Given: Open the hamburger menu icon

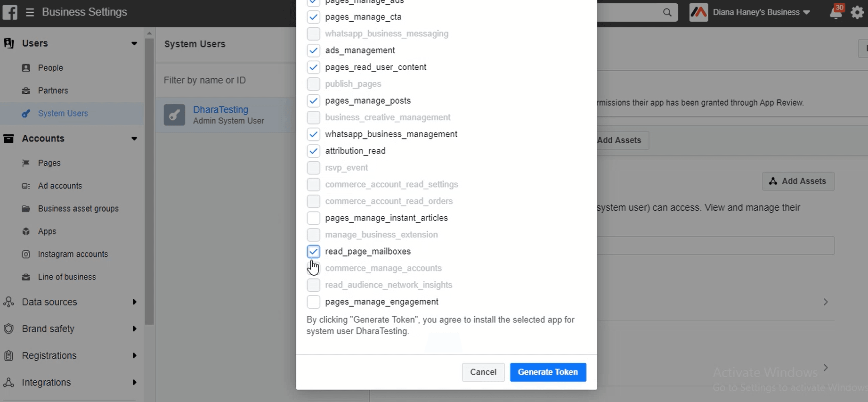Looking at the screenshot, I should click(x=30, y=12).
